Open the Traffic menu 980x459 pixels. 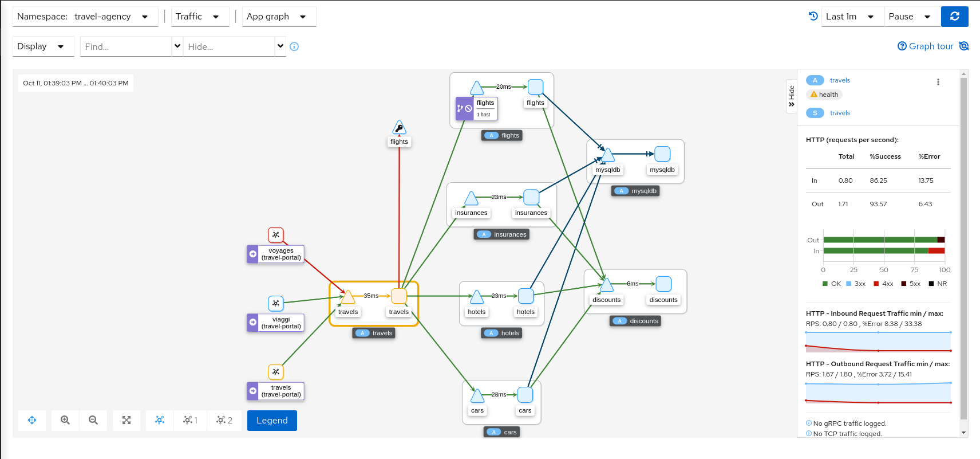tap(197, 17)
